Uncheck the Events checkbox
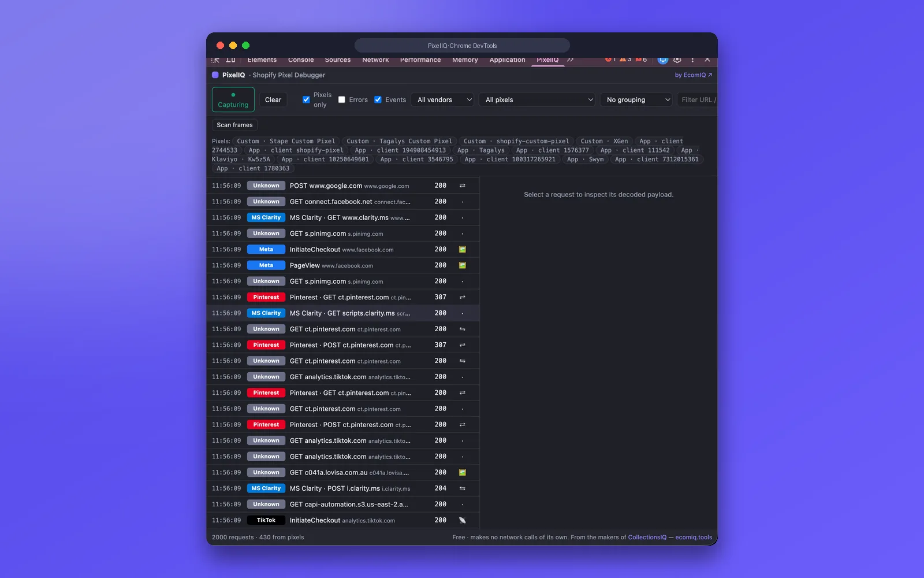The image size is (924, 578). (x=378, y=99)
